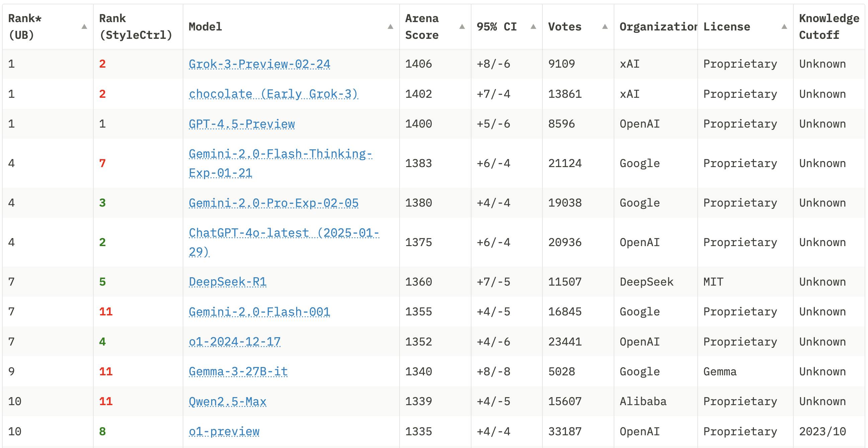Open the Grok-3-Preview-02-24 model link
This screenshot has height=448, width=868.
259,64
